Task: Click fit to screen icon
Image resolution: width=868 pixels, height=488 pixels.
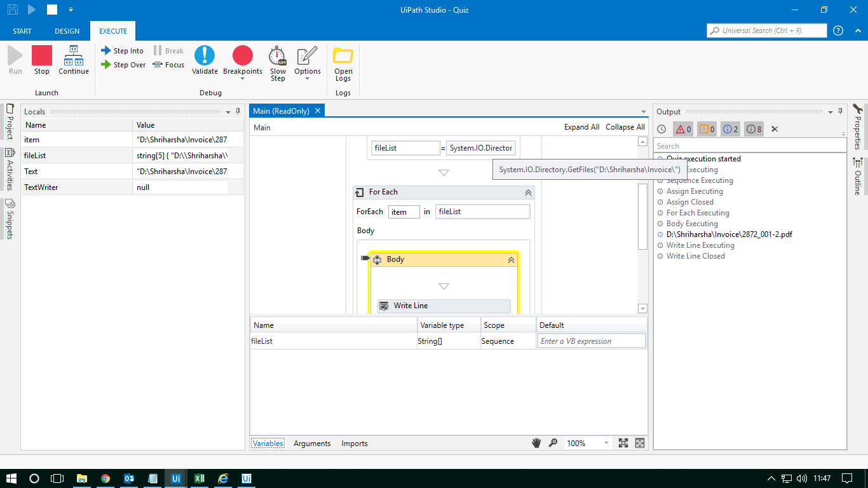Action: (x=623, y=443)
